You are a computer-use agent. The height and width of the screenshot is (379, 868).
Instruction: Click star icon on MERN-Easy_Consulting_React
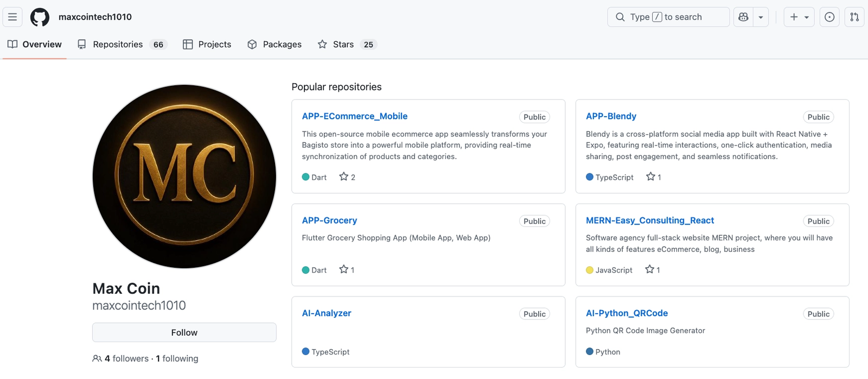point(649,269)
